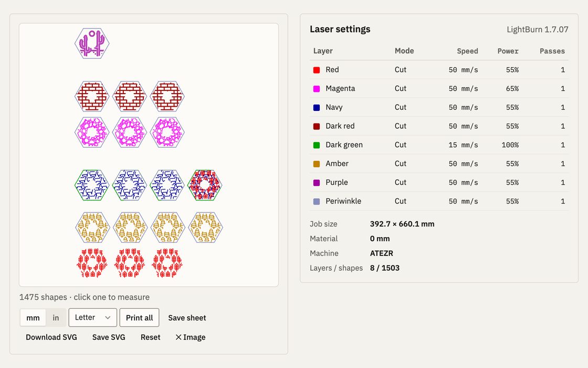Click the 'Mode' column header
The height and width of the screenshot is (368, 588).
[x=404, y=50]
